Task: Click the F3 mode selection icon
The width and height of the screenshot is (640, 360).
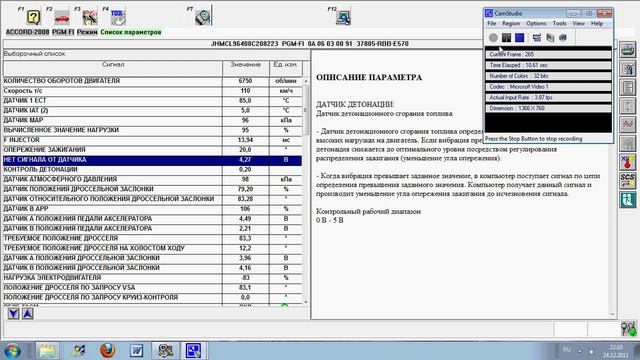Action: pos(90,18)
